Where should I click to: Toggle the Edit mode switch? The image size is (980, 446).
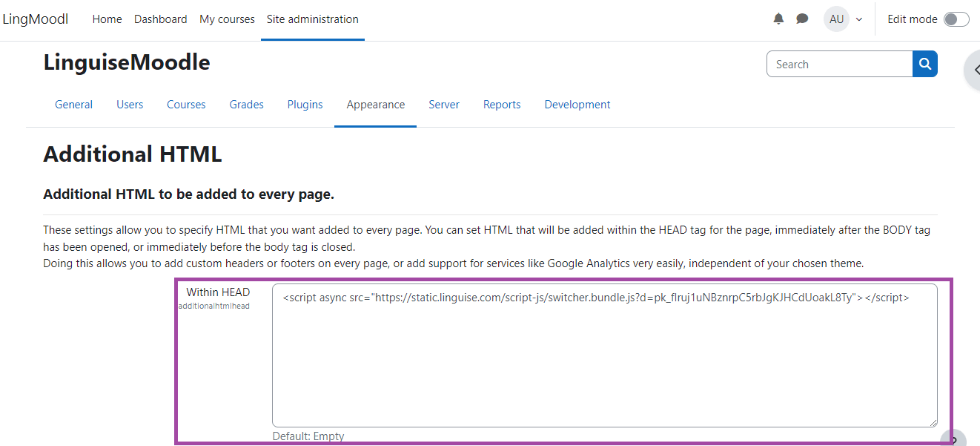[956, 19]
